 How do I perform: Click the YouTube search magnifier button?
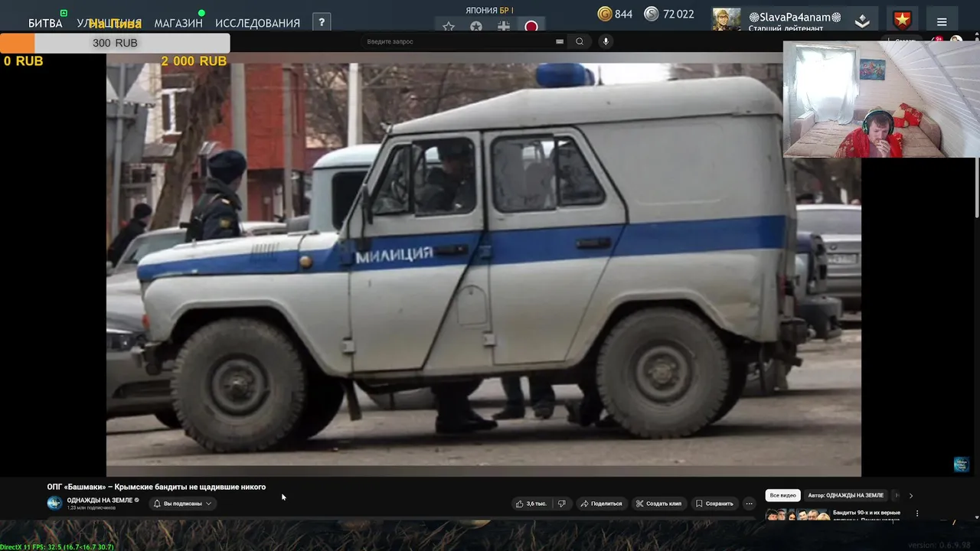(x=580, y=41)
